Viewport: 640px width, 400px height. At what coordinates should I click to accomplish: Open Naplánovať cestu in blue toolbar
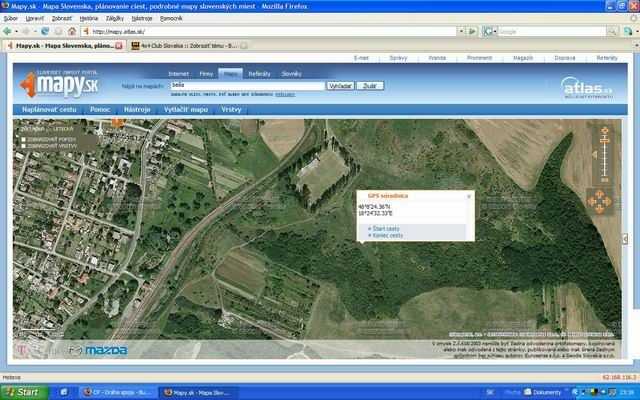pyautogui.click(x=49, y=109)
